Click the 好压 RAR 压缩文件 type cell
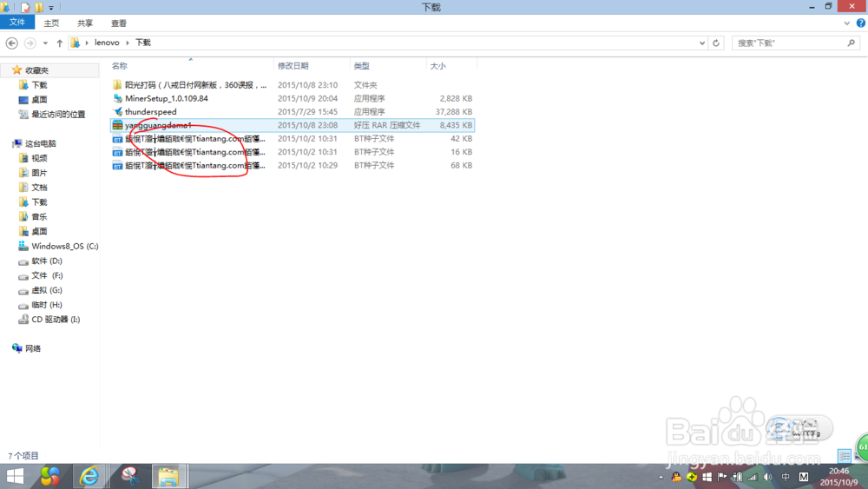 (387, 125)
